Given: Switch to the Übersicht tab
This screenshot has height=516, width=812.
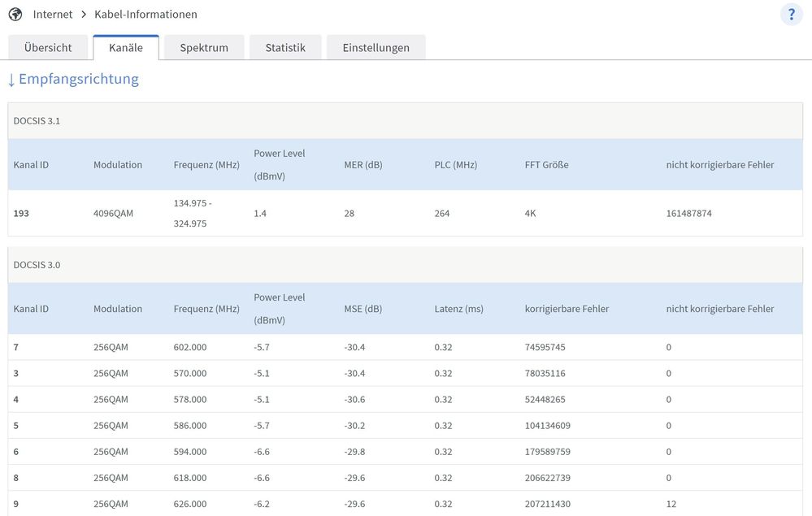Looking at the screenshot, I should (x=48, y=48).
